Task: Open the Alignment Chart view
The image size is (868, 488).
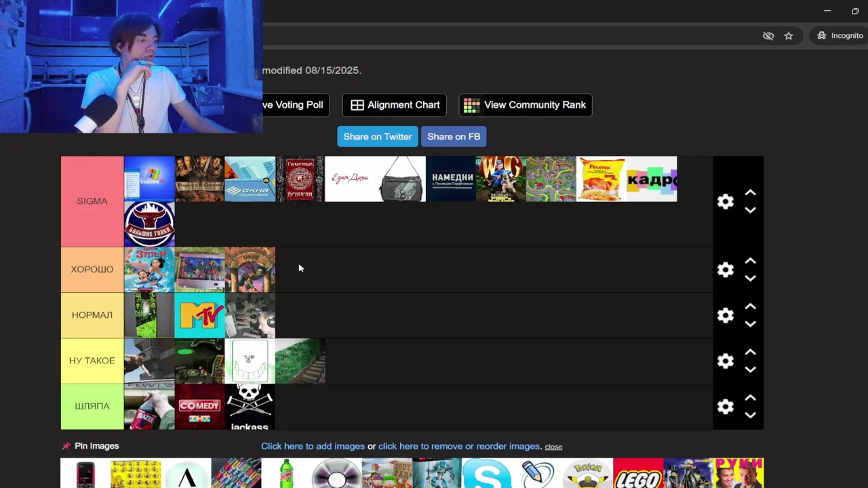Action: [x=395, y=105]
